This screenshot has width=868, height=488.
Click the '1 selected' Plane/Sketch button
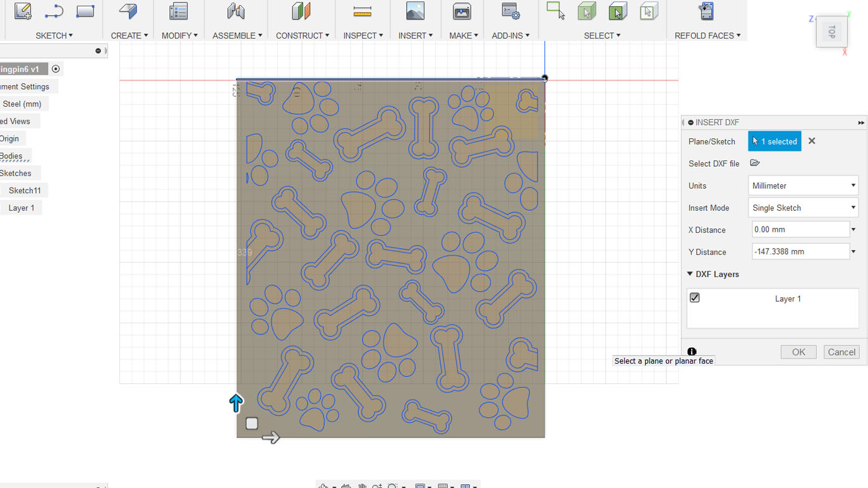775,141
